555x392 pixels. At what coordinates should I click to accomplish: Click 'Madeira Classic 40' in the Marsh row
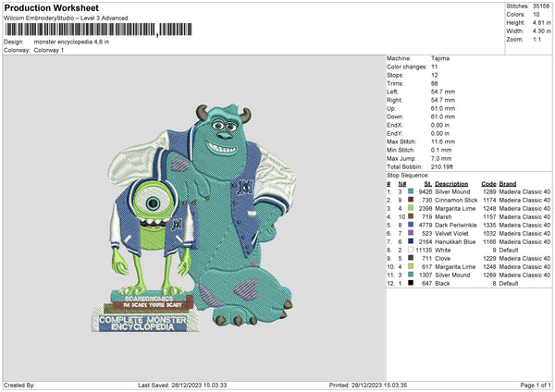click(x=524, y=217)
